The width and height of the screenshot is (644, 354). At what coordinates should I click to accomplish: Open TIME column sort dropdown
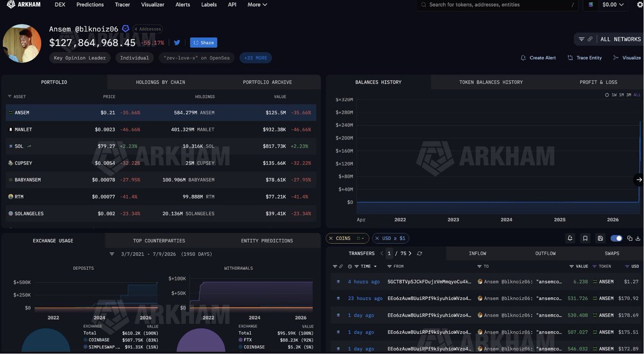tap(375, 267)
